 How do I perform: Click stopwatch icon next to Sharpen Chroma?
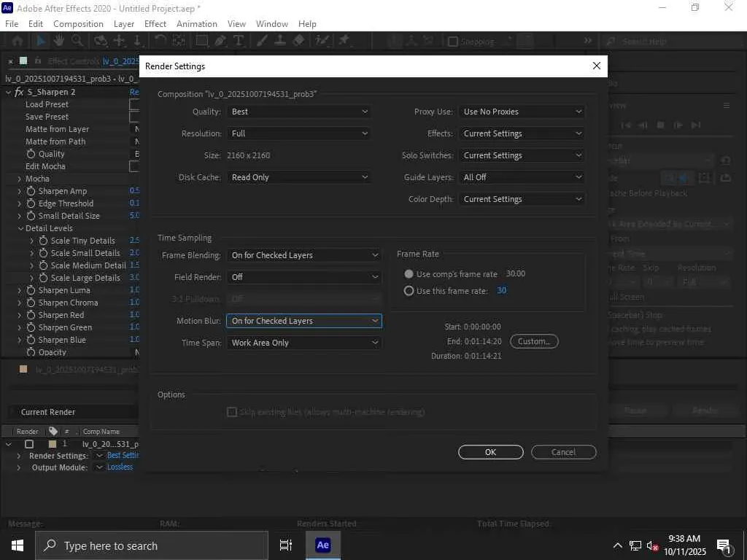[x=31, y=303]
